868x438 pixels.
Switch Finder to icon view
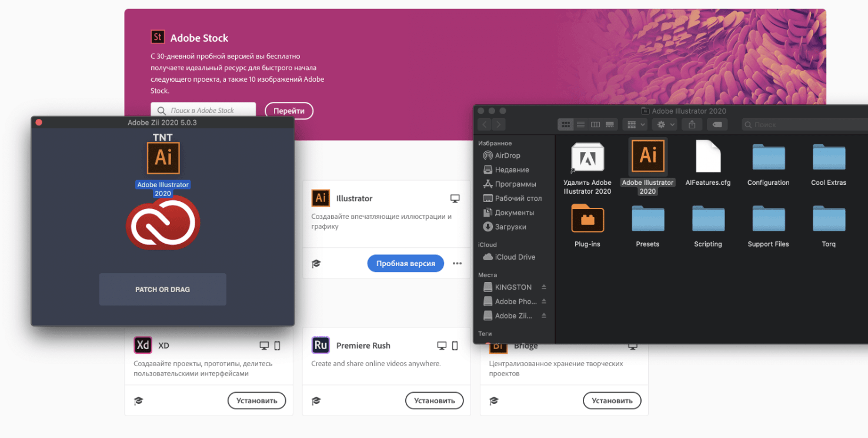click(566, 125)
